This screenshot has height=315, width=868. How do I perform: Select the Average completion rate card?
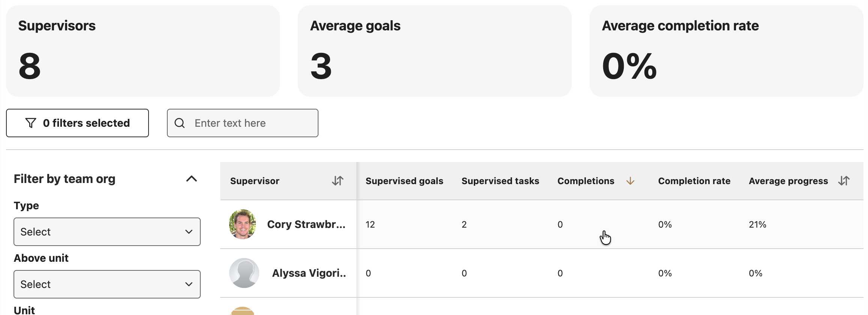727,51
